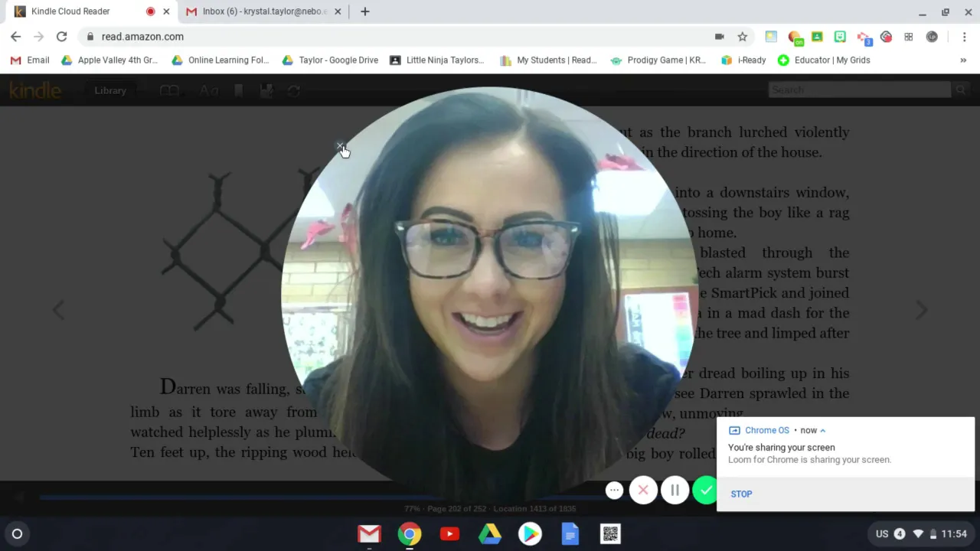
Task: Pause the Loom recording
Action: click(675, 491)
